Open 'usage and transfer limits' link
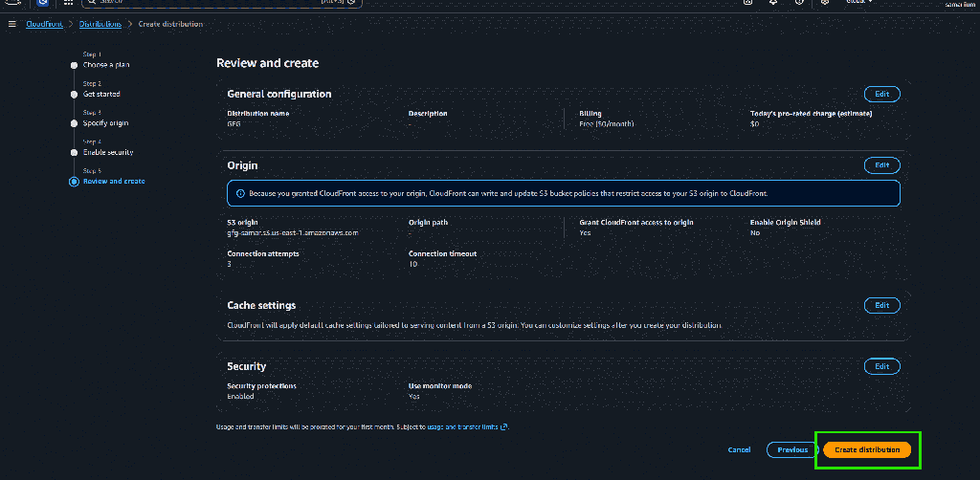 (x=467, y=427)
